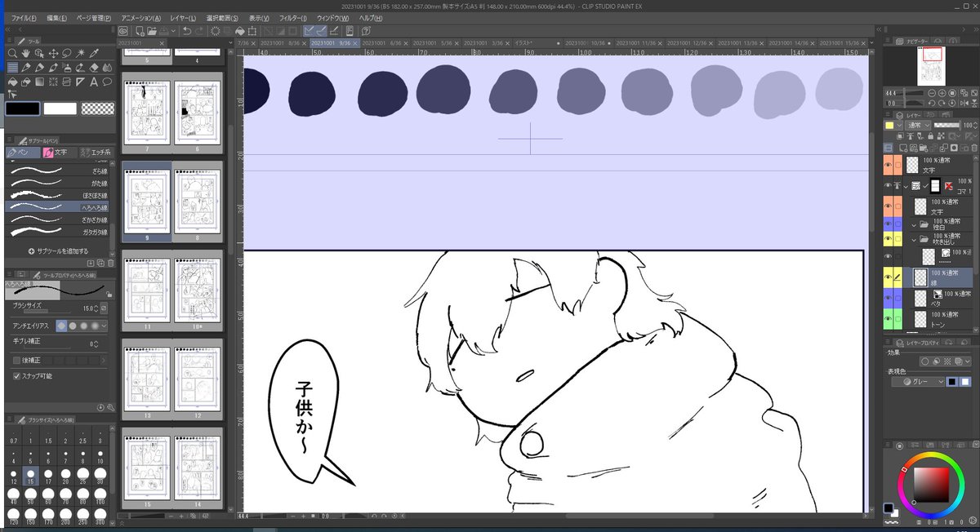This screenshot has width=980, height=532.
Task: Open the 編集(E) menu
Action: (x=56, y=17)
